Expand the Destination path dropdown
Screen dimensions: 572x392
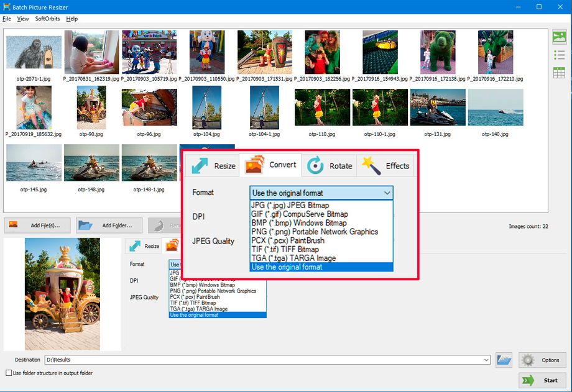pyautogui.click(x=486, y=359)
